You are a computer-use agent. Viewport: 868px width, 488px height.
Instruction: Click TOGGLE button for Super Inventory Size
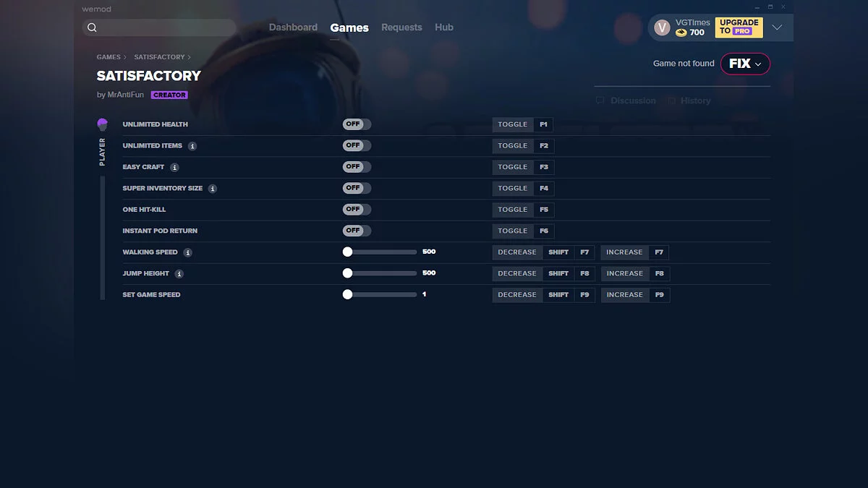tap(513, 188)
